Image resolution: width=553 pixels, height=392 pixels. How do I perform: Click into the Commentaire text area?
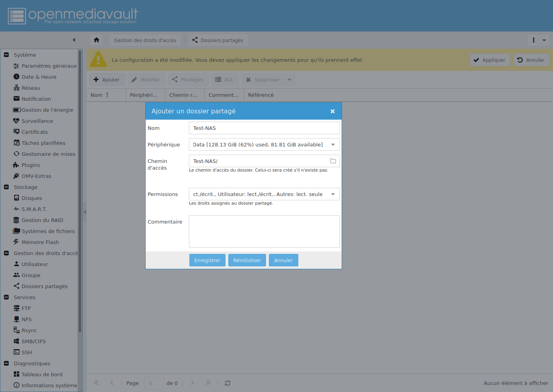pyautogui.click(x=264, y=231)
